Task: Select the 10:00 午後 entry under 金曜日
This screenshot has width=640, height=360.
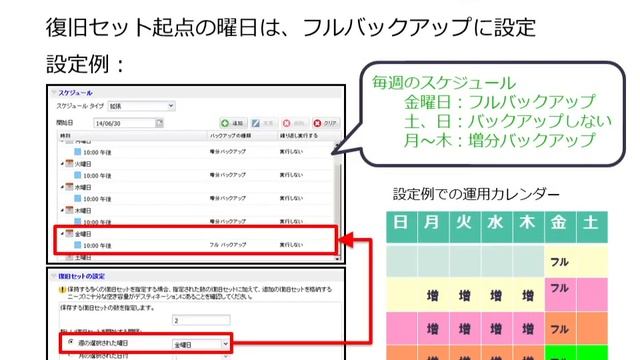Action: [97, 246]
